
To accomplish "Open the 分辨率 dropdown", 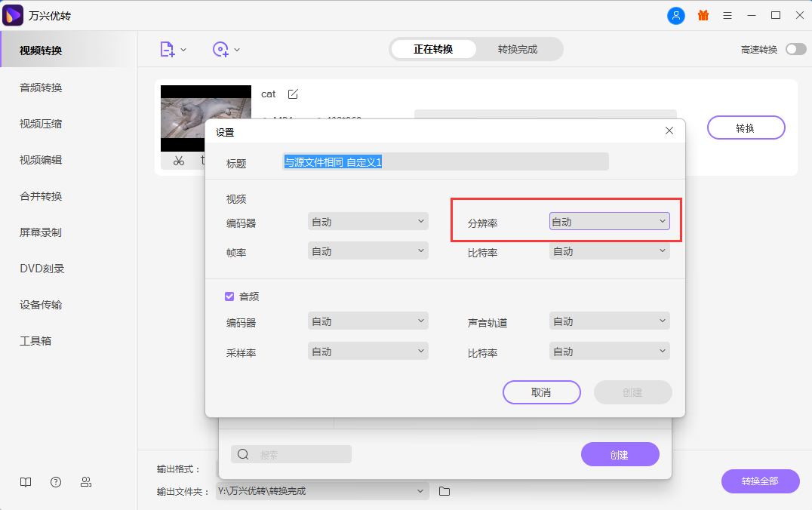I will click(x=609, y=220).
